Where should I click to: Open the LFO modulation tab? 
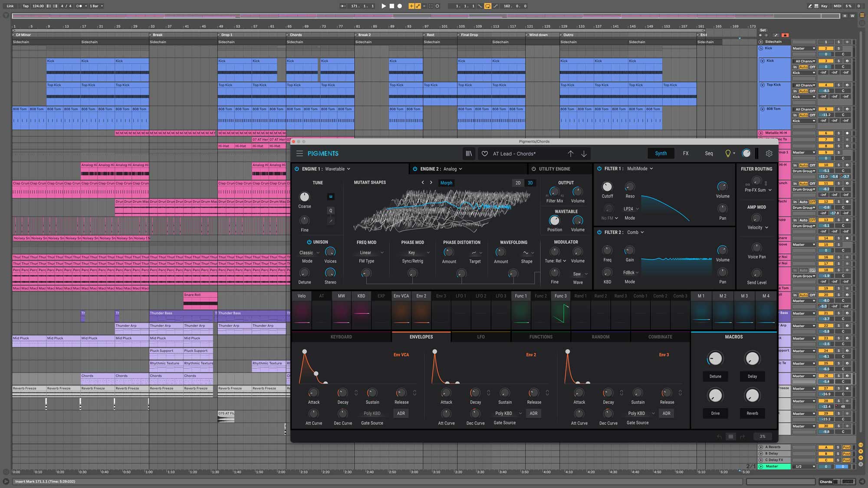click(x=481, y=337)
